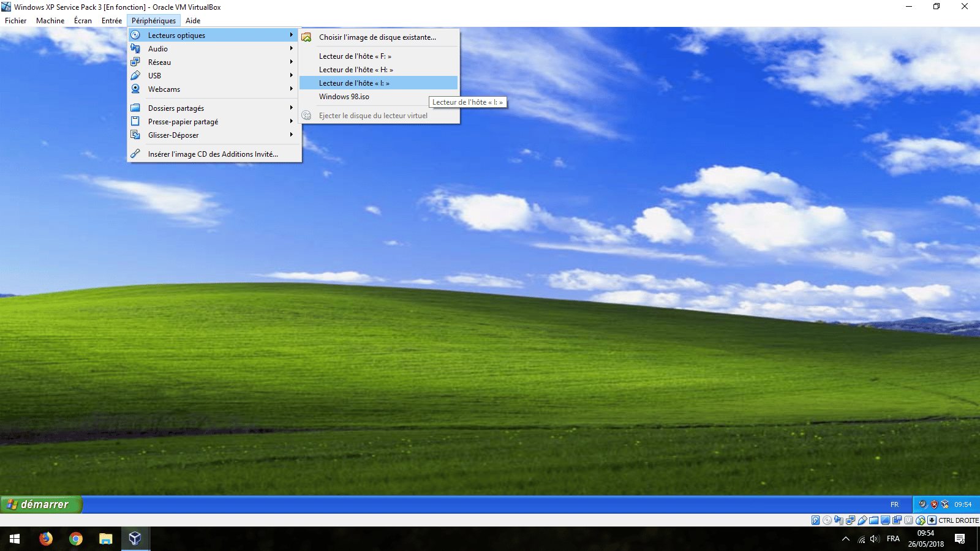Open the Entrée menu
This screenshot has width=980, height=551.
(x=111, y=20)
